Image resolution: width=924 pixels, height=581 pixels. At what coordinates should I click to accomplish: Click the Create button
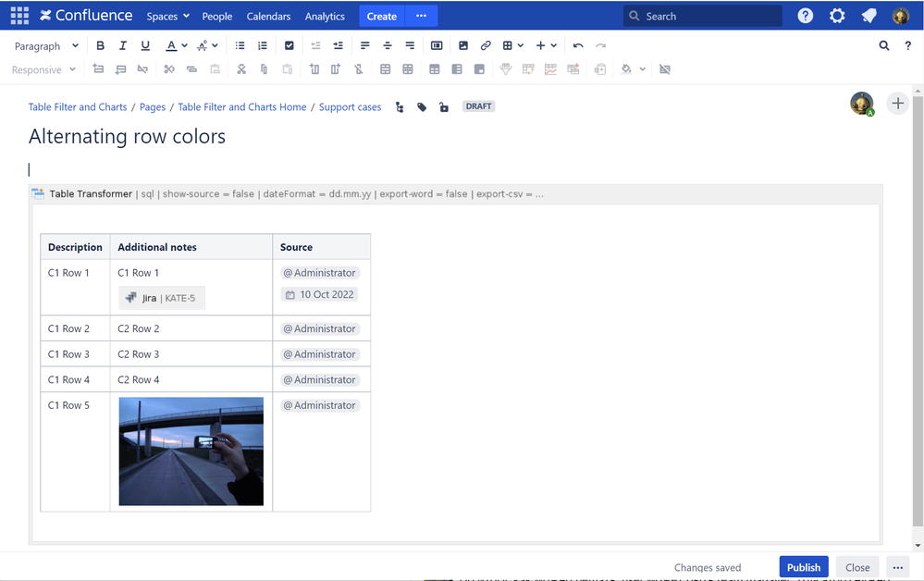click(382, 16)
